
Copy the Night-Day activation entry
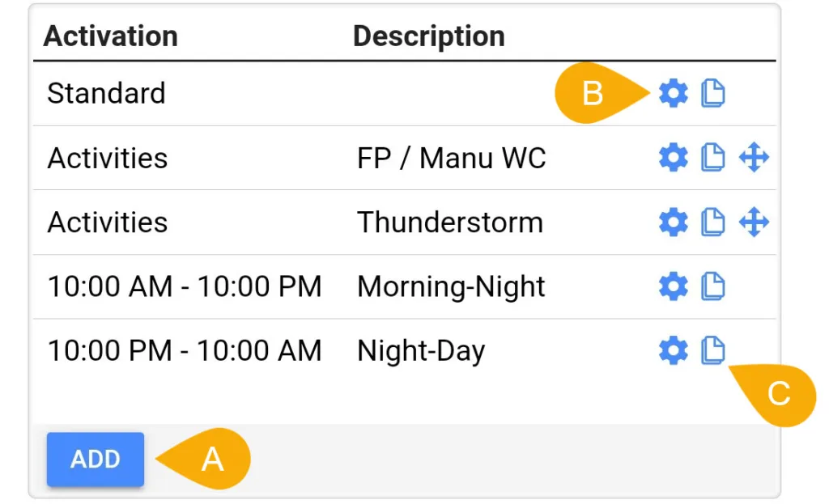(712, 350)
